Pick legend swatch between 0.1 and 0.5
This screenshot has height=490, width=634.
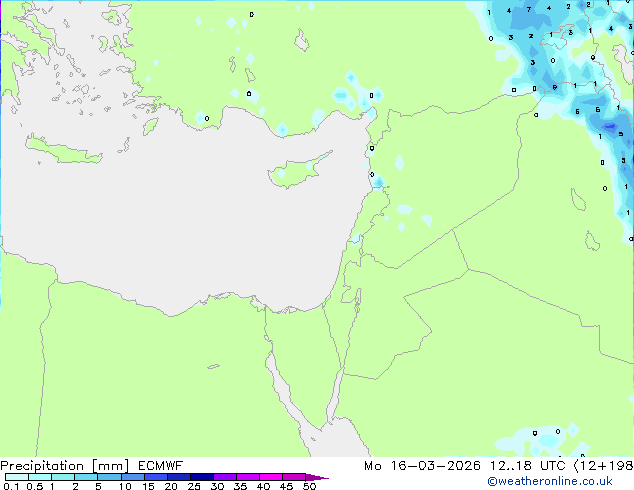point(17,477)
